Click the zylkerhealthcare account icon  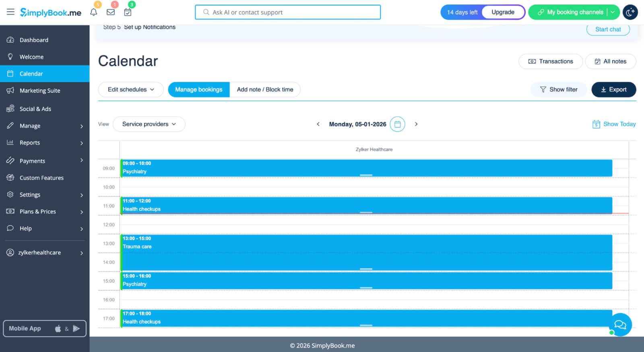click(10, 253)
